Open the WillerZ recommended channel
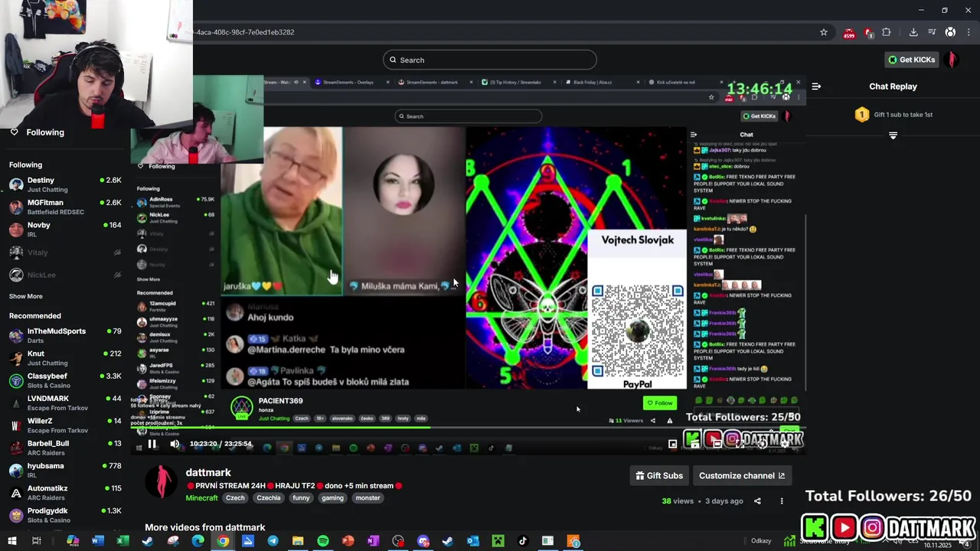This screenshot has height=551, width=980. coord(65,425)
